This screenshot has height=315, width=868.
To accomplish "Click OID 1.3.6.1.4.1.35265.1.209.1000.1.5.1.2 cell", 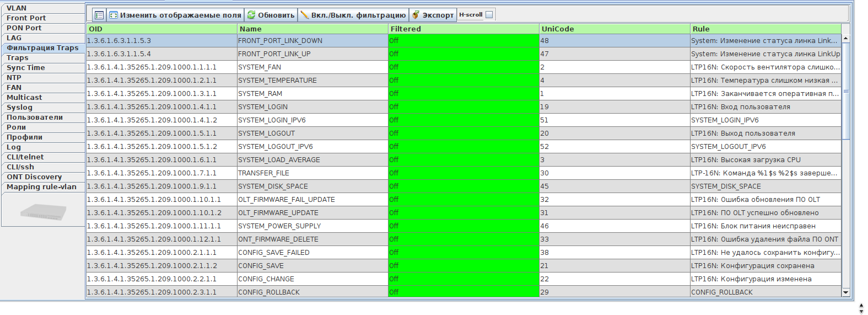I will (162, 147).
